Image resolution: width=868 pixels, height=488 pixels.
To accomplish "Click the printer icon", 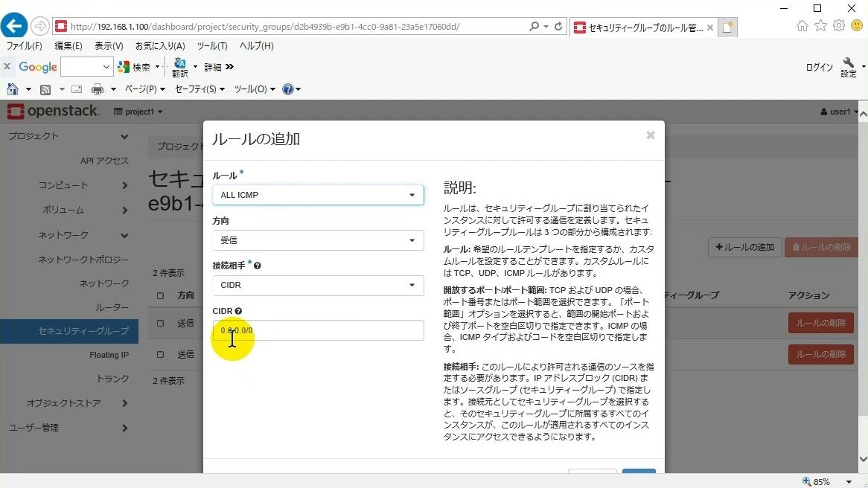I will [x=98, y=89].
